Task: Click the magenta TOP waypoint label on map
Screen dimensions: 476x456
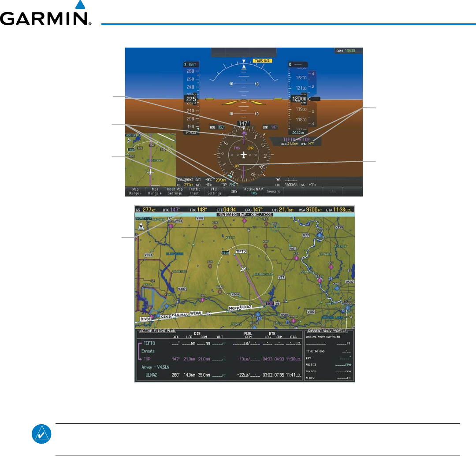Action: 270,303
